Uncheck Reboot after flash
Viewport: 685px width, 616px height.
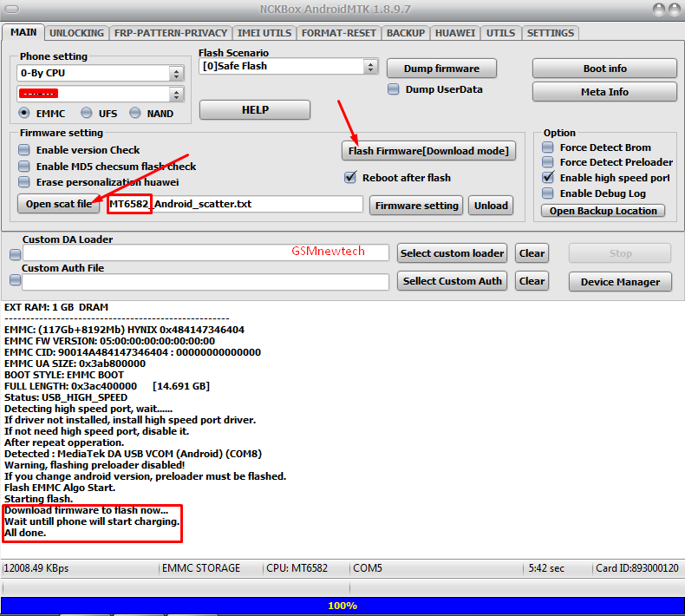(x=350, y=177)
